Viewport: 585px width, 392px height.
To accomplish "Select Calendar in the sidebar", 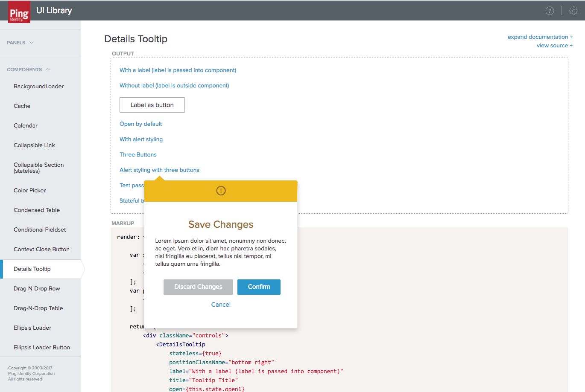I will coord(26,126).
